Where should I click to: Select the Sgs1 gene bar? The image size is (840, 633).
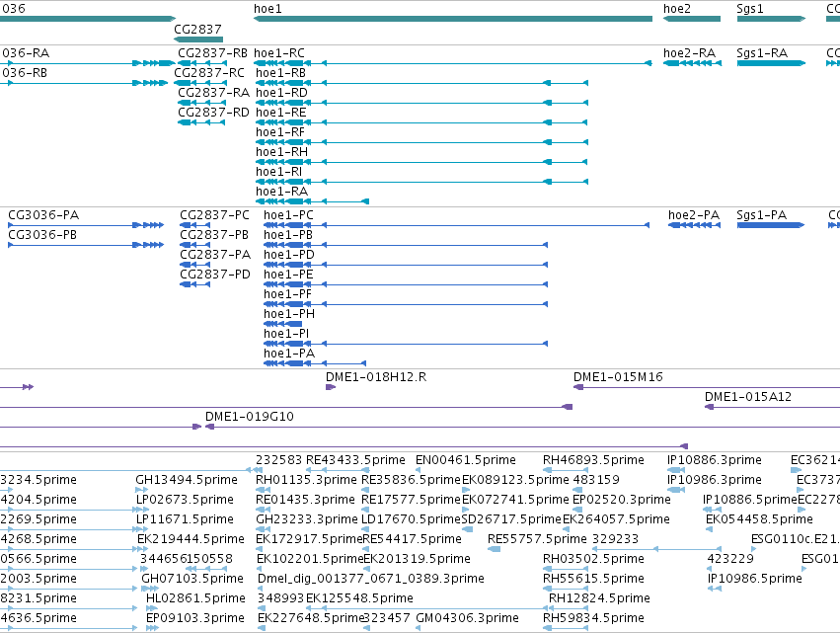coord(771,19)
